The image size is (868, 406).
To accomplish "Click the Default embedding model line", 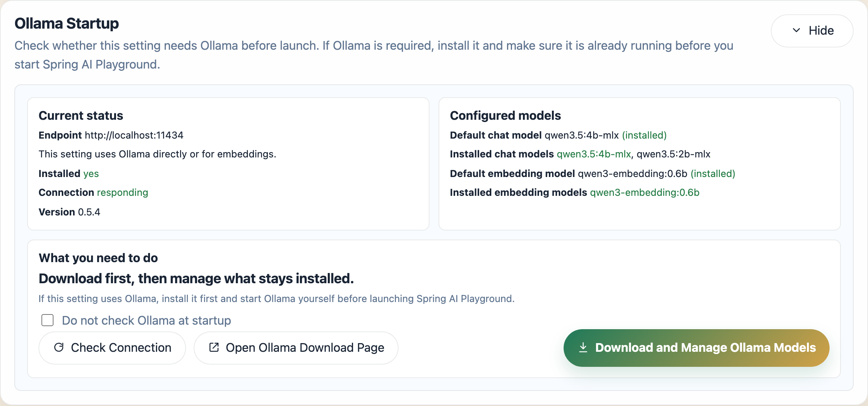I will pyautogui.click(x=592, y=174).
